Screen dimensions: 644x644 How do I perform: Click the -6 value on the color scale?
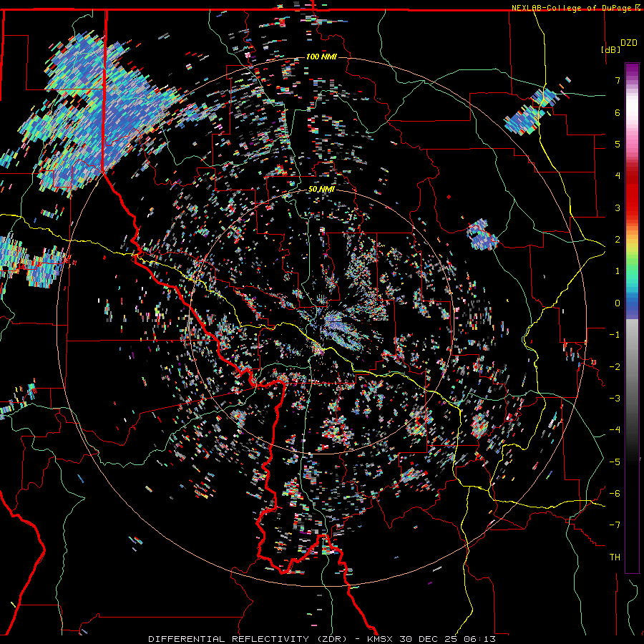[615, 494]
